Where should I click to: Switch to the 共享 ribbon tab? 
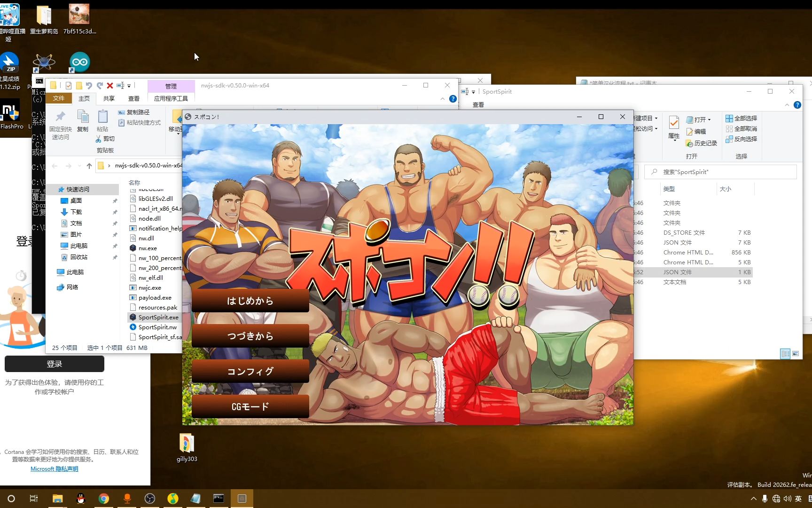pyautogui.click(x=109, y=98)
